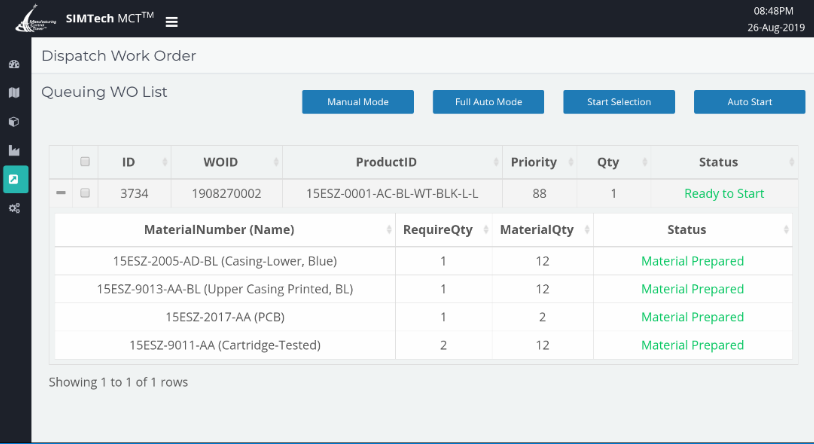Click the SIMTech logo icon
Viewport: 814px width, 444px height.
pos(35,19)
